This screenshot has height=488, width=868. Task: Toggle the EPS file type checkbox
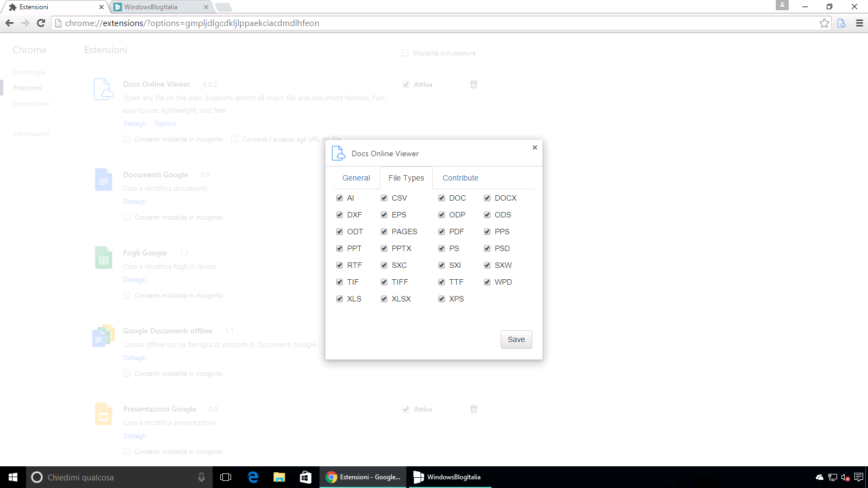384,215
